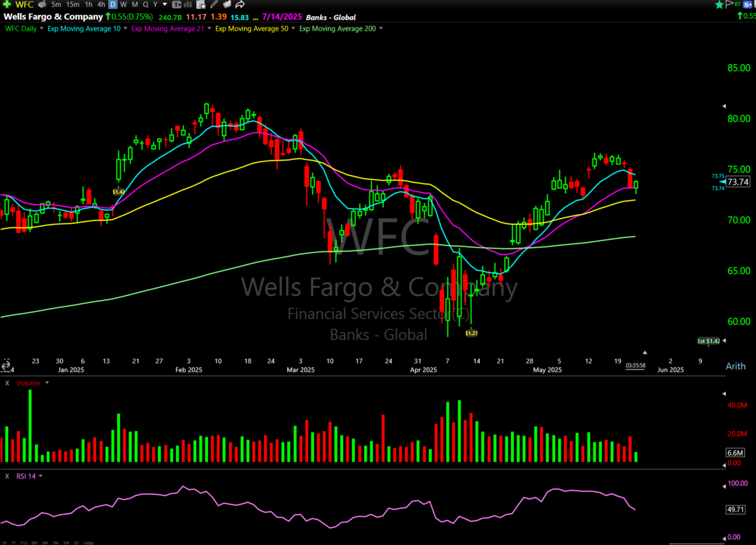This screenshot has width=756, height=545.
Task: Click the 49.71 RSI value label
Action: [x=736, y=509]
